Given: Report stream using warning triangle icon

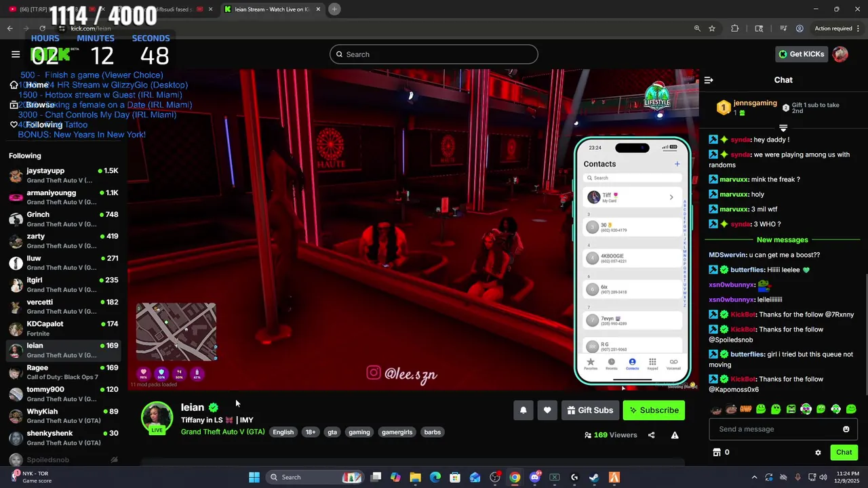Looking at the screenshot, I should pyautogui.click(x=675, y=435).
